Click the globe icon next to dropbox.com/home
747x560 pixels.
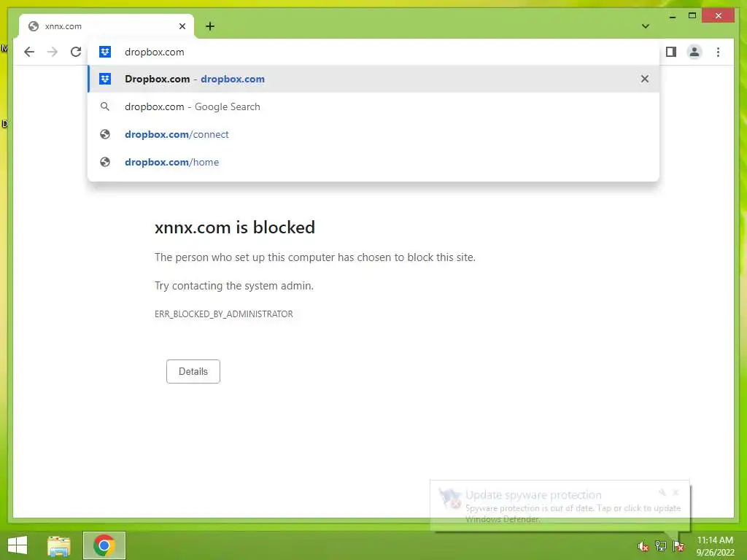point(105,162)
